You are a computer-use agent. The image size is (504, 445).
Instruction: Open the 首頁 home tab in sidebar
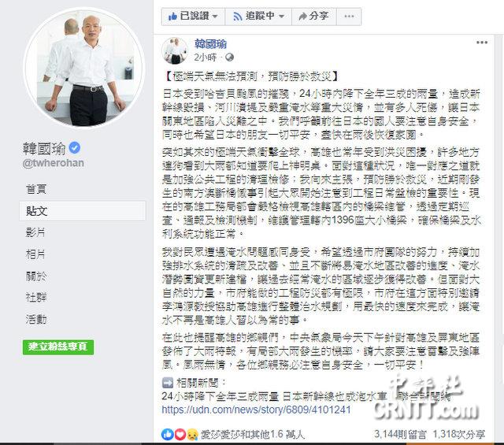coord(36,189)
